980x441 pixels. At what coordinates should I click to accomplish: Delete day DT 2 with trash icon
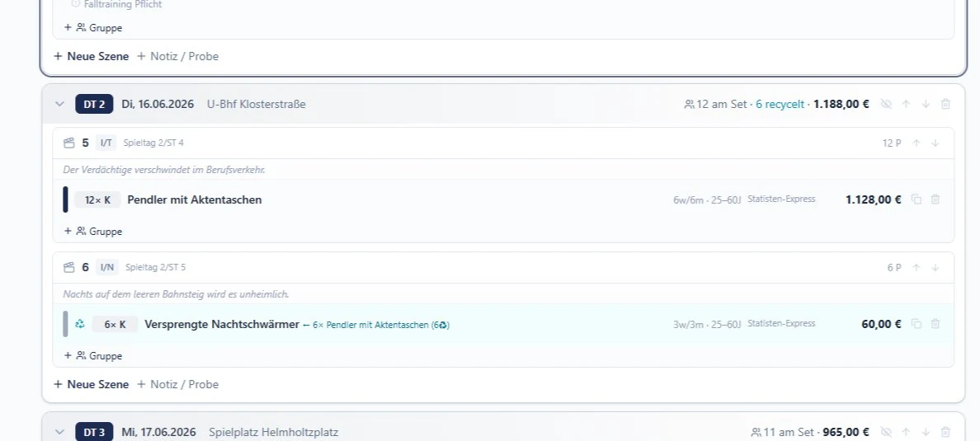(945, 105)
